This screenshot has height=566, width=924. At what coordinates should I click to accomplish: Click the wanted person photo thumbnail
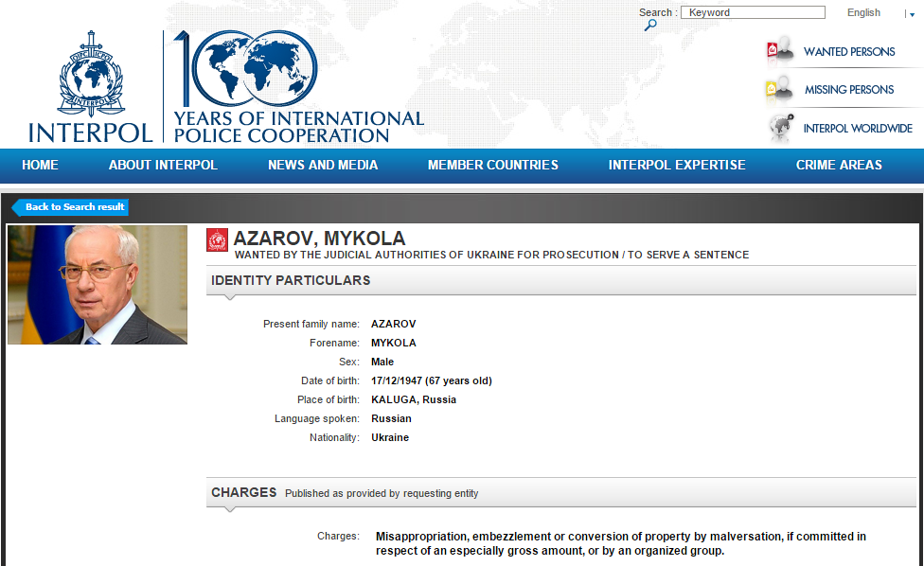point(98,285)
